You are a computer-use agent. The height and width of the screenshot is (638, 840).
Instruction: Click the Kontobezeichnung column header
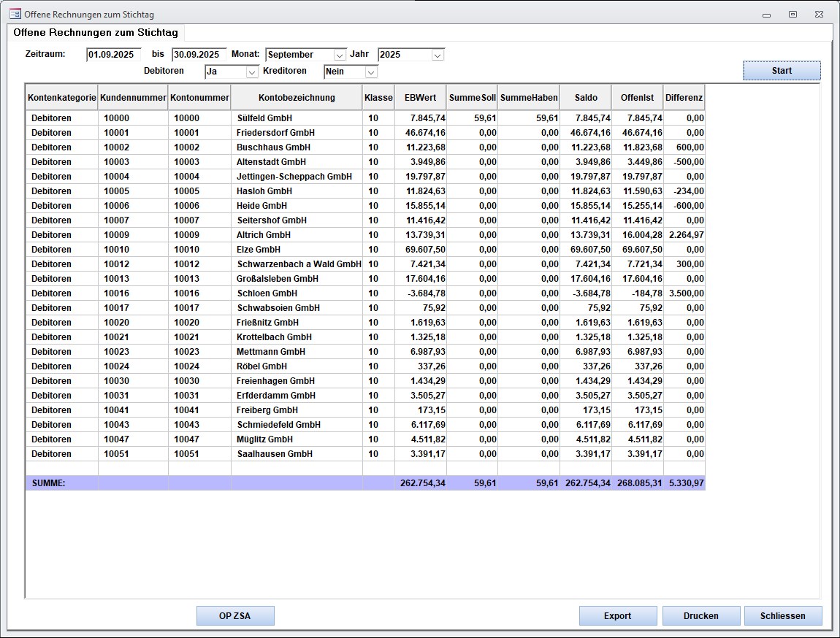click(x=297, y=98)
